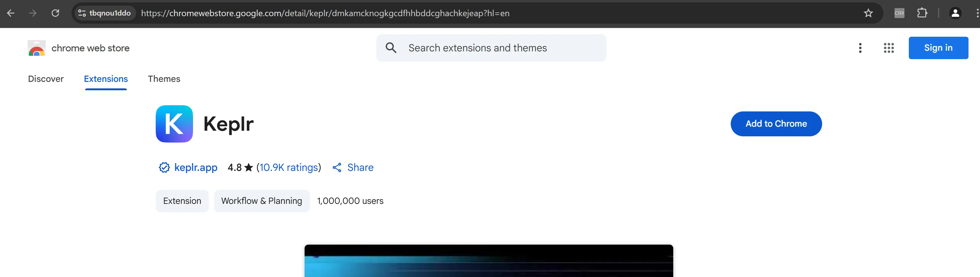Select the Extensions tab

pos(106,79)
